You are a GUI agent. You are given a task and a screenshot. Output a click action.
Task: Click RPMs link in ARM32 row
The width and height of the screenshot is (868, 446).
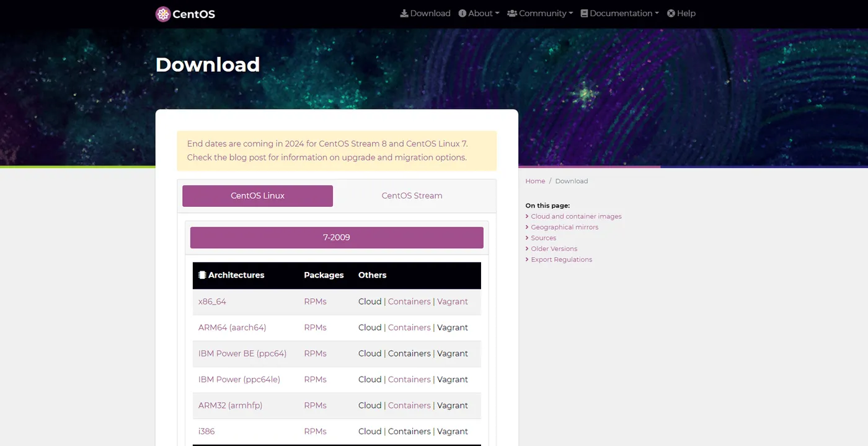(x=315, y=406)
